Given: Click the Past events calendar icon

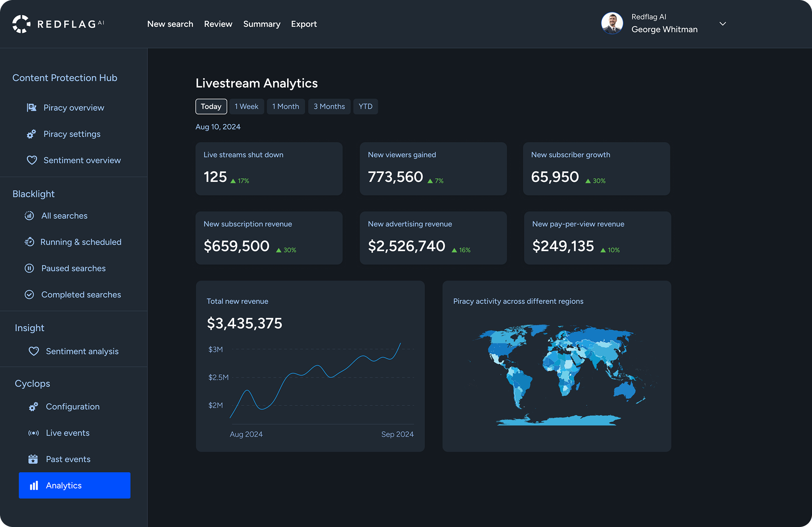Looking at the screenshot, I should [x=33, y=459].
